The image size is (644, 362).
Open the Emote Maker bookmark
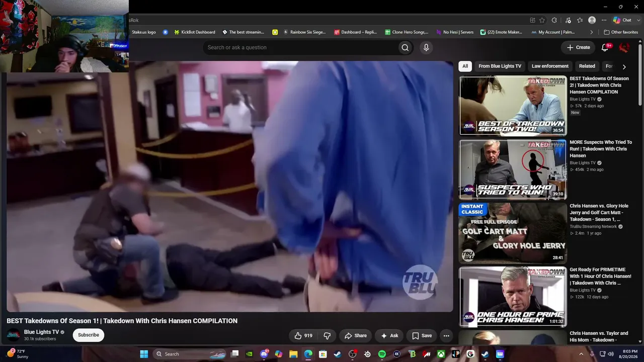(x=502, y=32)
